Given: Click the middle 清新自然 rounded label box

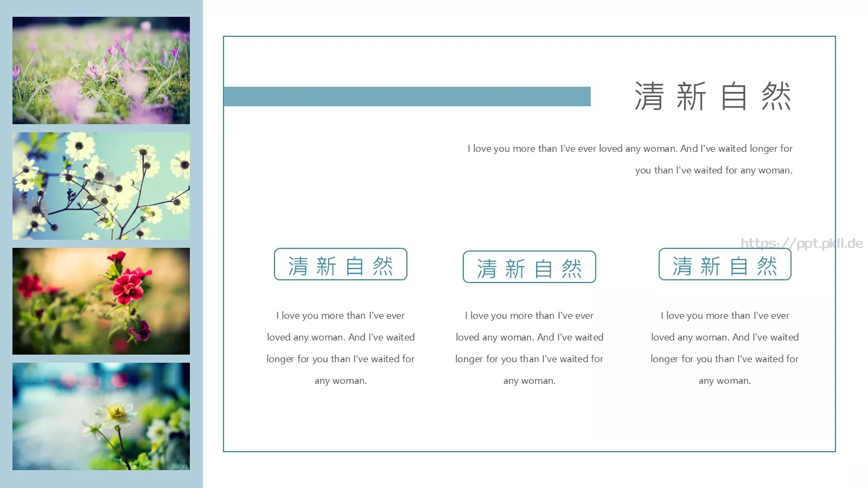Looking at the screenshot, I should pyautogui.click(x=529, y=267).
